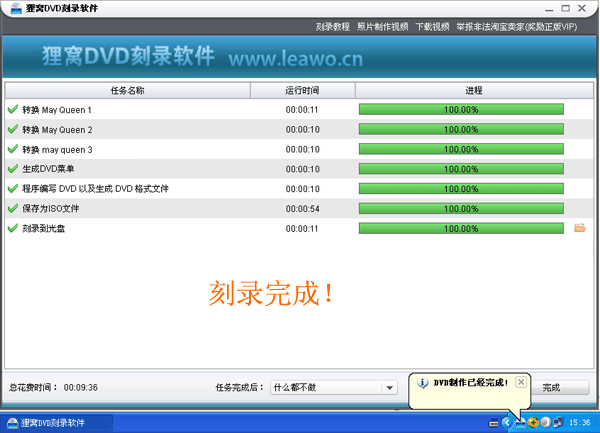Click green checkmark for 转换 May Queen 2

click(13, 129)
